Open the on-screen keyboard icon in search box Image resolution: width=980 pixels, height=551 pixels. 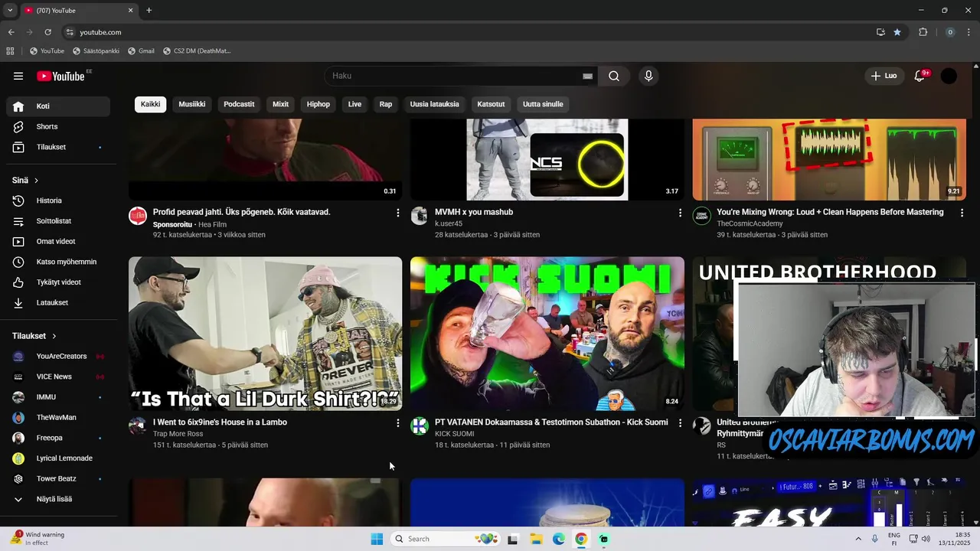pyautogui.click(x=587, y=76)
